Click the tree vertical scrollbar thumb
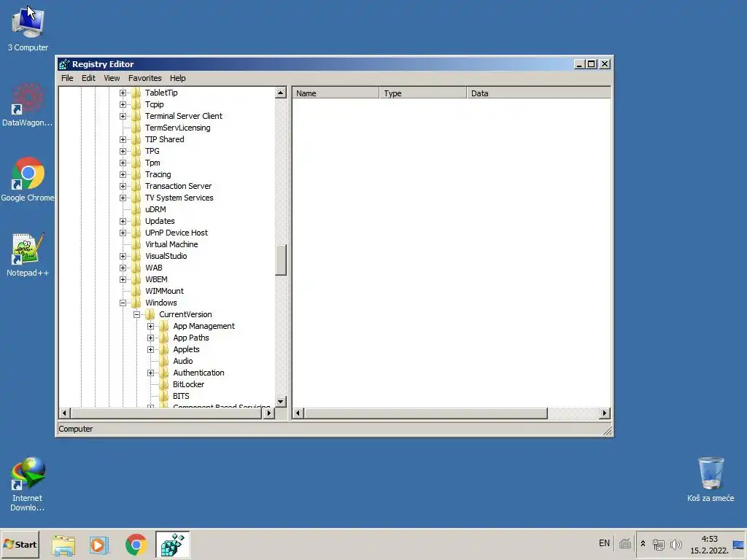 (281, 260)
